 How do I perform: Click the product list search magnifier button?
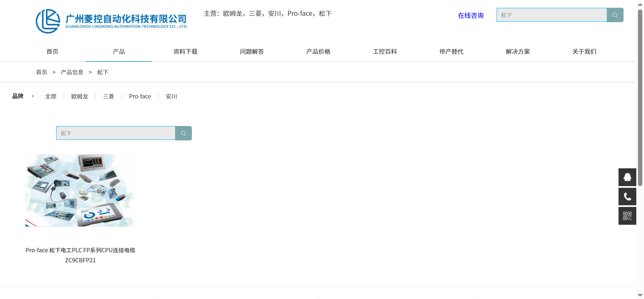[x=183, y=133]
